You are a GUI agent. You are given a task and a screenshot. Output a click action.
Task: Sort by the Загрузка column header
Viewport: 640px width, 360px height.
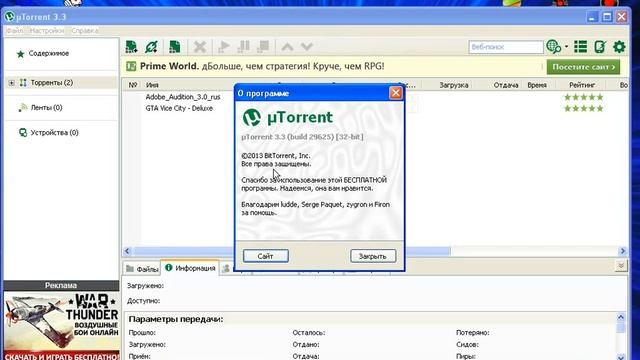(x=453, y=85)
